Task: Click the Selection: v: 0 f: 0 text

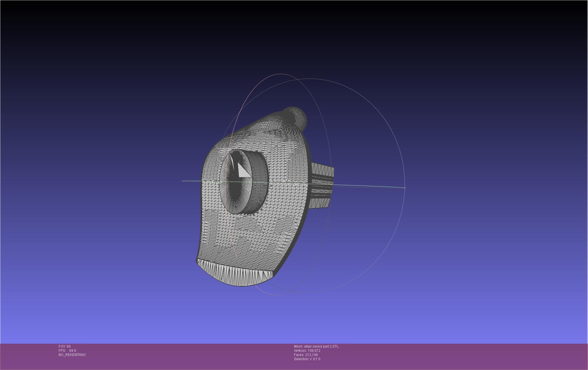Action: pos(307,359)
